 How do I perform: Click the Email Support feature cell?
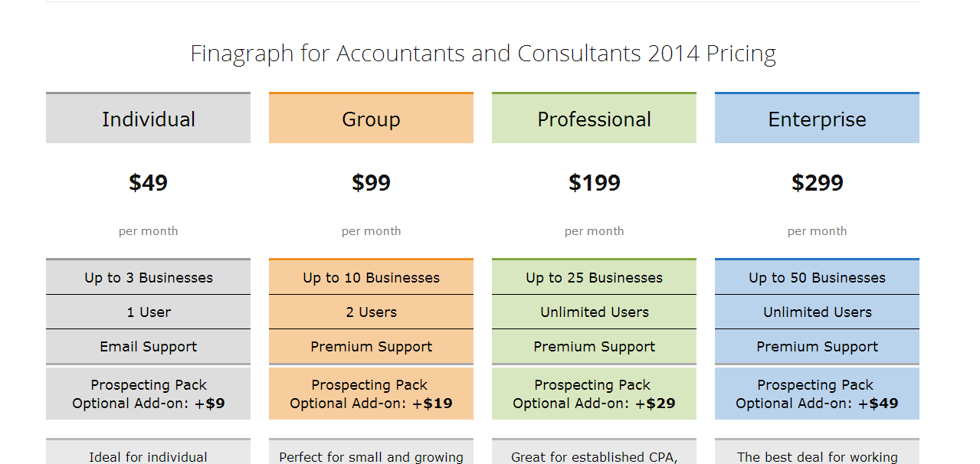(148, 347)
